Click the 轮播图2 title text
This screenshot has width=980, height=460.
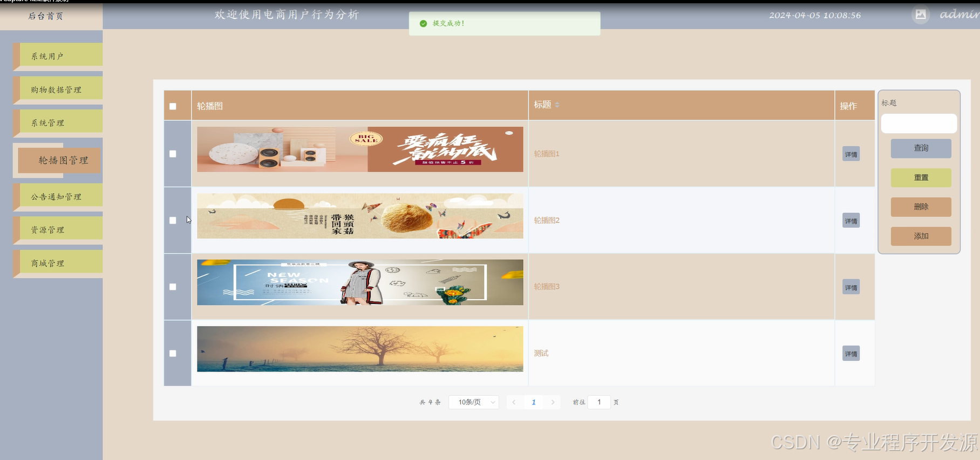pos(547,220)
